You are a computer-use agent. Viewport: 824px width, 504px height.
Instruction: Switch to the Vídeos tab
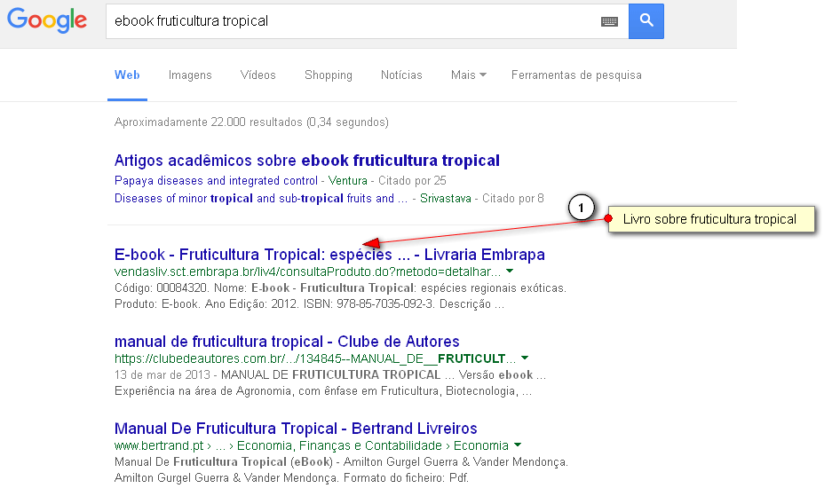point(257,75)
